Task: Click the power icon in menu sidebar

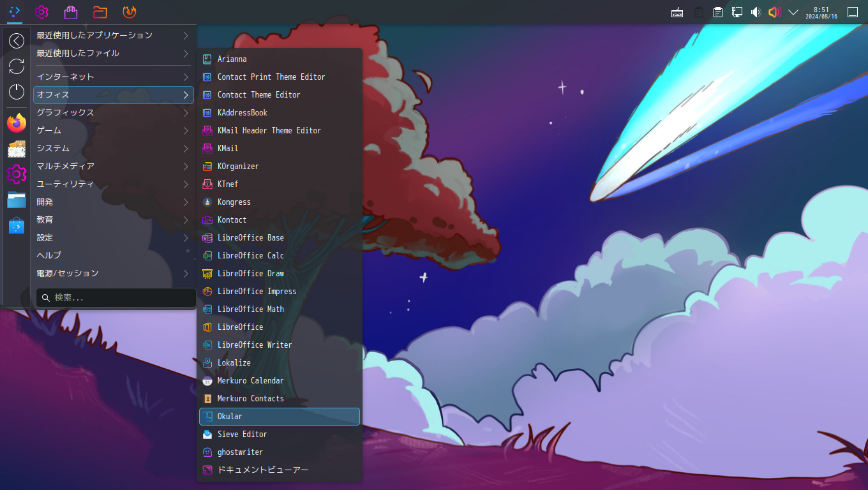Action: (x=17, y=92)
